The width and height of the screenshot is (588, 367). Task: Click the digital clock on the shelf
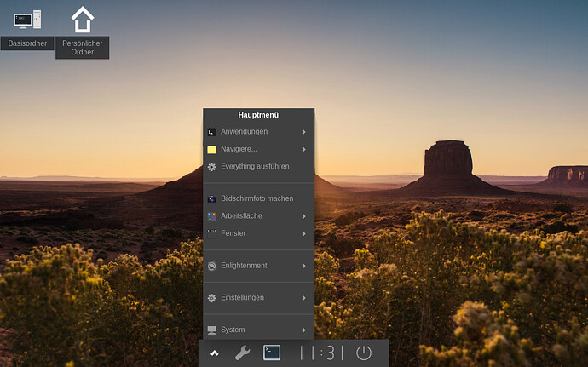(x=322, y=353)
